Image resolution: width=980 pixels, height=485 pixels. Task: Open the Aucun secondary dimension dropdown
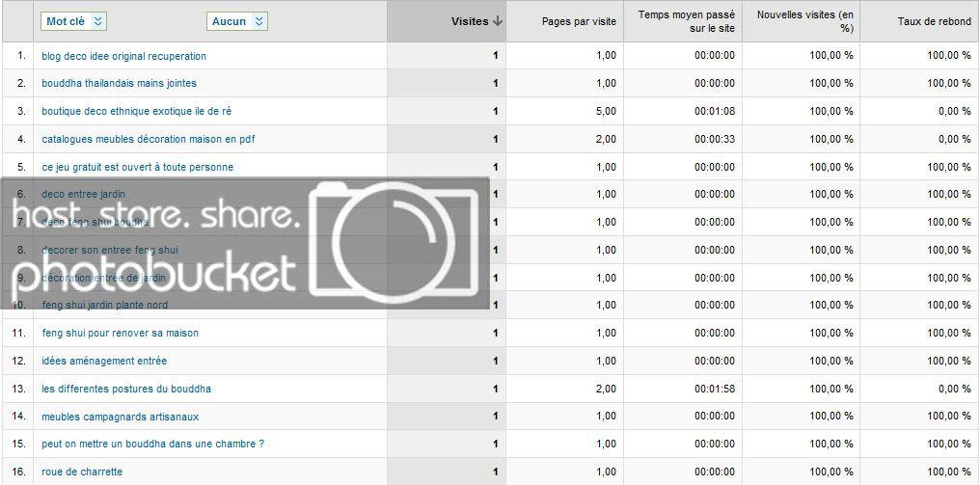(x=237, y=21)
